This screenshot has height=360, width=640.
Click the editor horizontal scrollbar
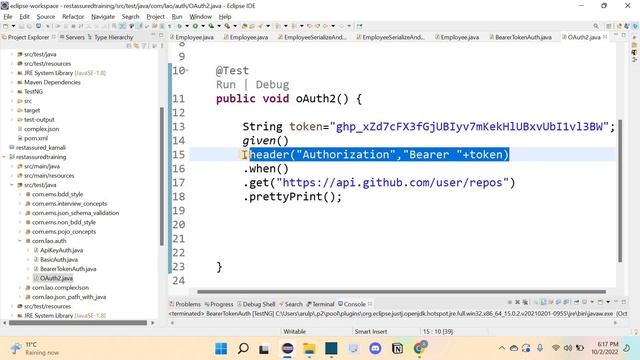401,292
